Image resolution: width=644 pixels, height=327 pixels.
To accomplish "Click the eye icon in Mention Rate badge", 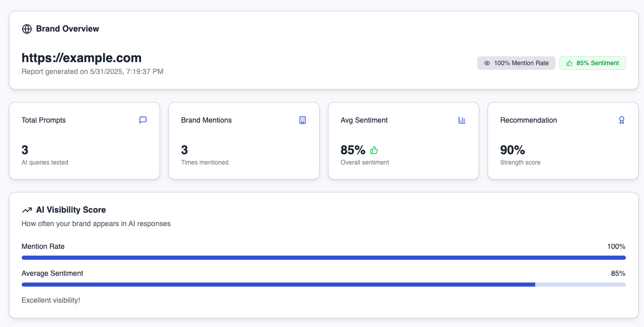I will (x=486, y=63).
